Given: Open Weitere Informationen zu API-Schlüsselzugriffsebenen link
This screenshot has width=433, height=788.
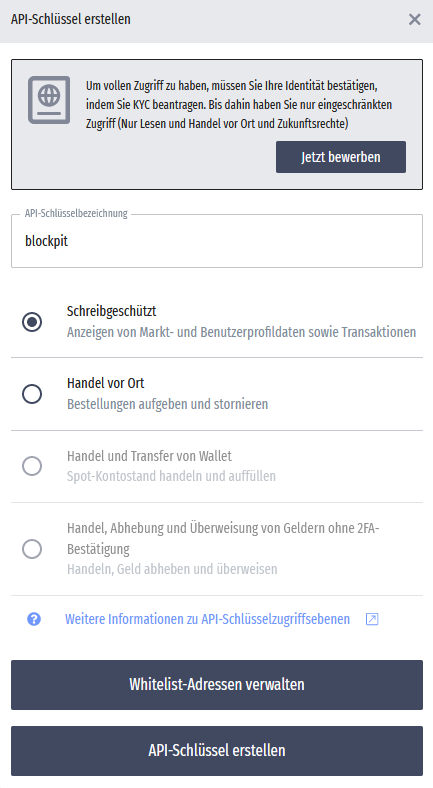Looking at the screenshot, I should [x=207, y=619].
